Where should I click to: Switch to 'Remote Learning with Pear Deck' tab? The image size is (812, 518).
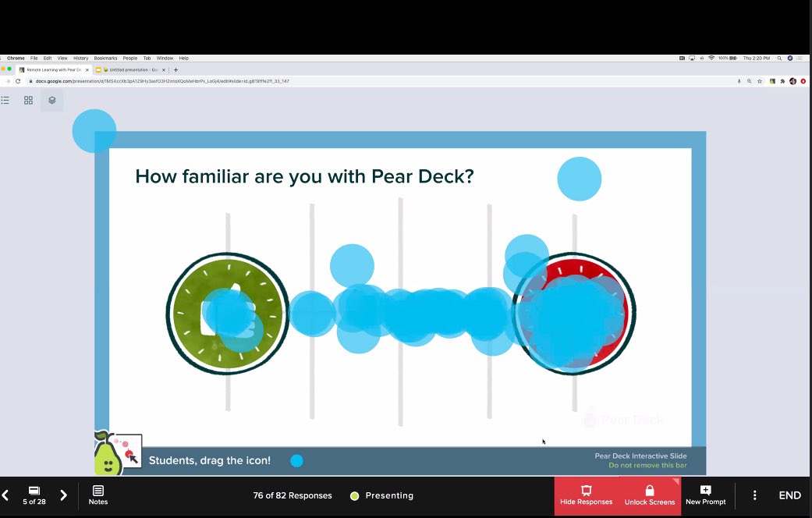coord(53,69)
